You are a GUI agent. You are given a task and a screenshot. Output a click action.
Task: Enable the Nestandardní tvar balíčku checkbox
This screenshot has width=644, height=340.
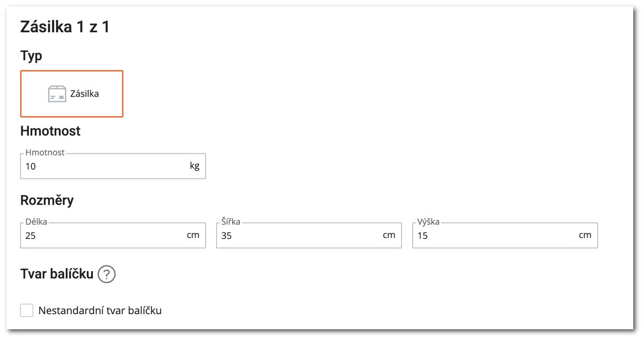coord(27,310)
